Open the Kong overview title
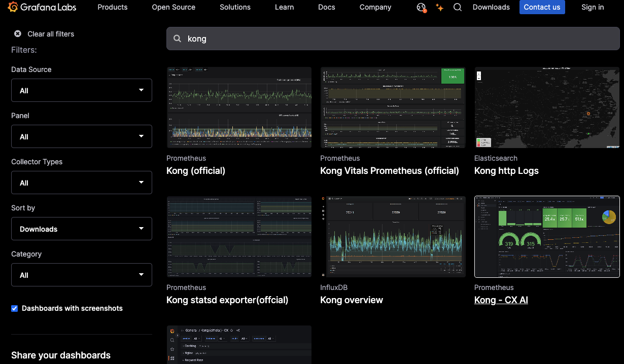 click(352, 300)
